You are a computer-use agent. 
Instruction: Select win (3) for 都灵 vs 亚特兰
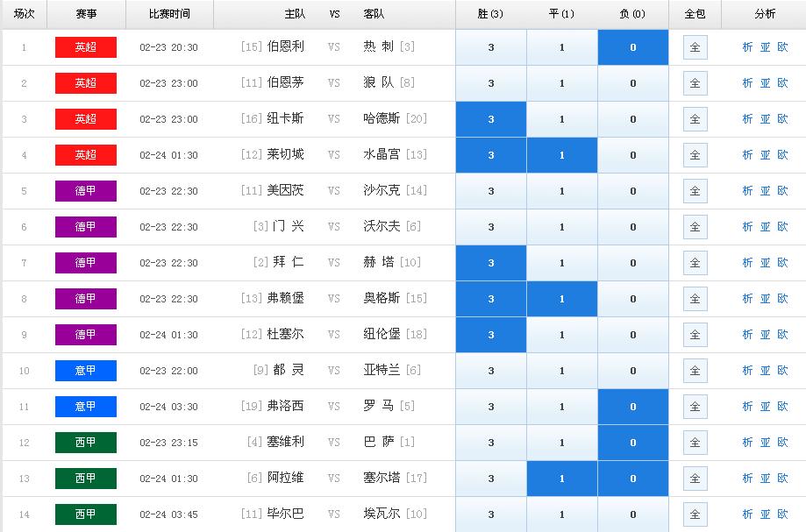pos(491,371)
